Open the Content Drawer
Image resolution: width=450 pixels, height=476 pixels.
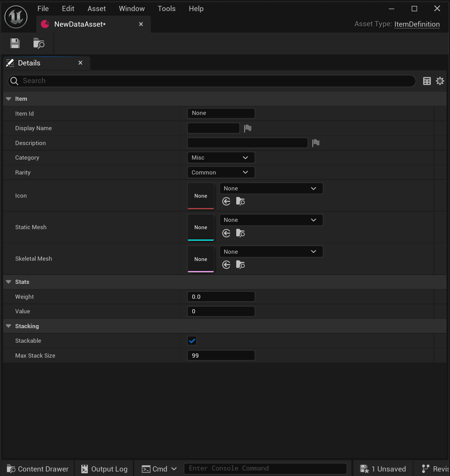click(x=38, y=469)
